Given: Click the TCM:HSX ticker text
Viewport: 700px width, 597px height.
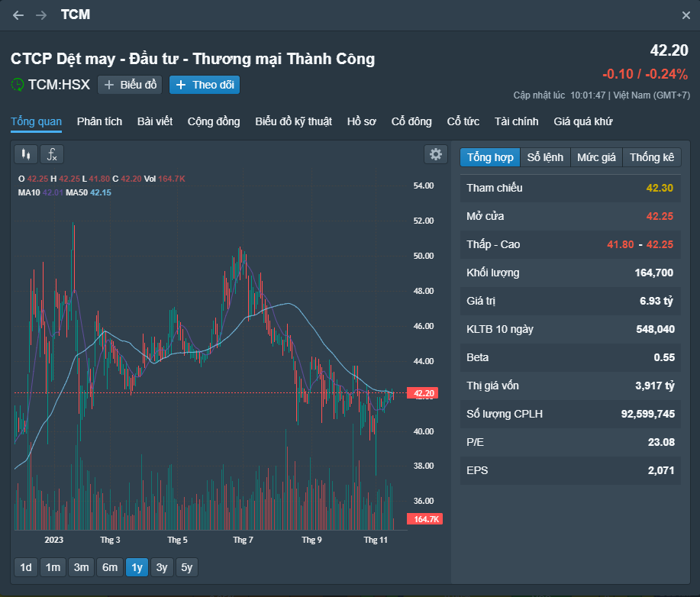Looking at the screenshot, I should coord(59,85).
